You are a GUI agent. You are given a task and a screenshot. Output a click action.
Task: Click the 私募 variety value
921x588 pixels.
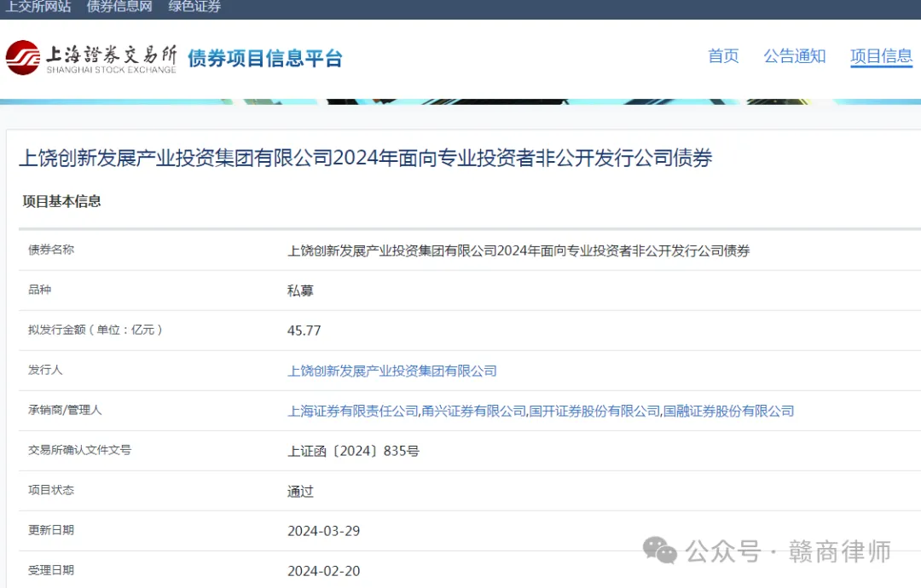[x=300, y=291]
